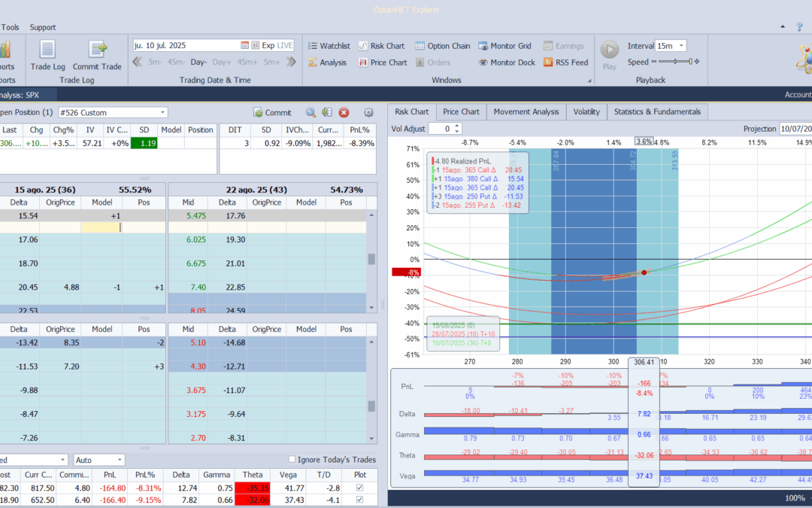Screen dimensions: 812x508
Task: Click the magnifier search icon beside Commit
Action: [311, 112]
